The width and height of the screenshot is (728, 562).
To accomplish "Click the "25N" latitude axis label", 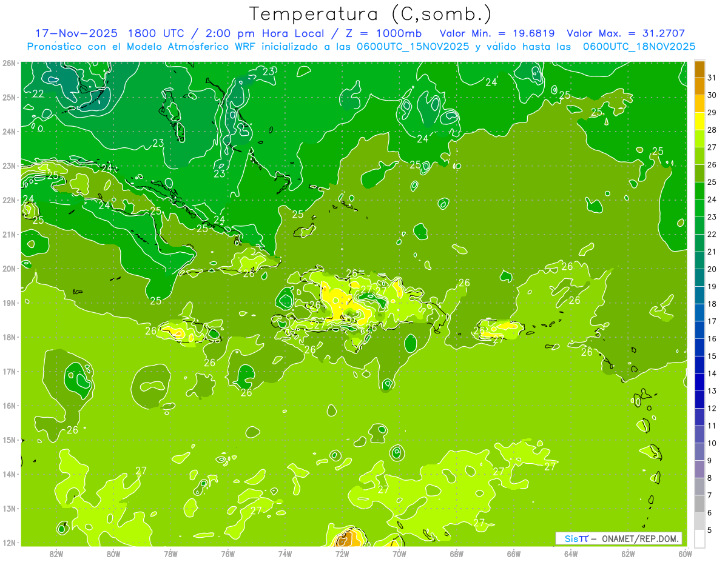I will 8,97.
